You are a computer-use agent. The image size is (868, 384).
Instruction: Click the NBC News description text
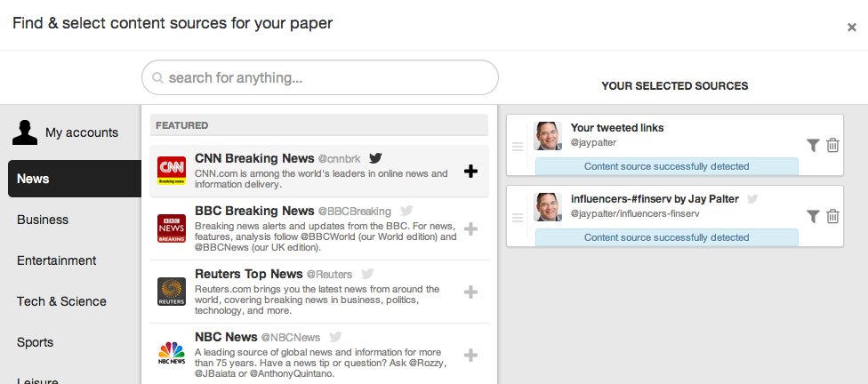(320, 363)
